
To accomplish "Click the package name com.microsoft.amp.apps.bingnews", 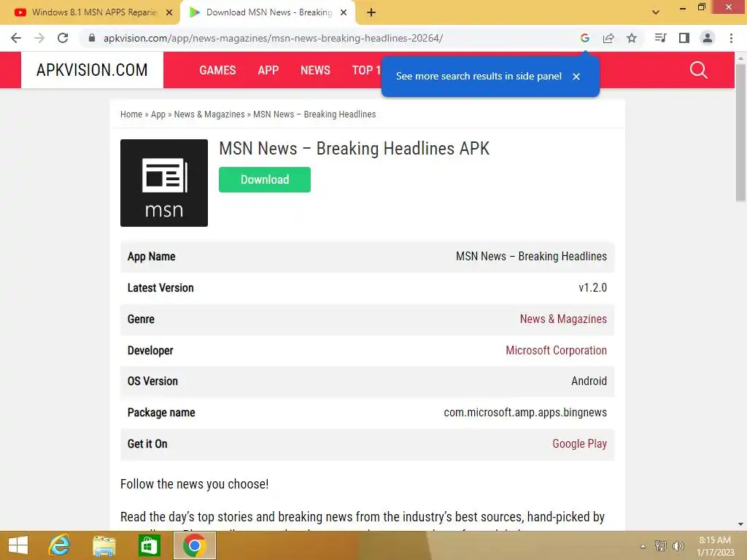I will coord(525,413).
